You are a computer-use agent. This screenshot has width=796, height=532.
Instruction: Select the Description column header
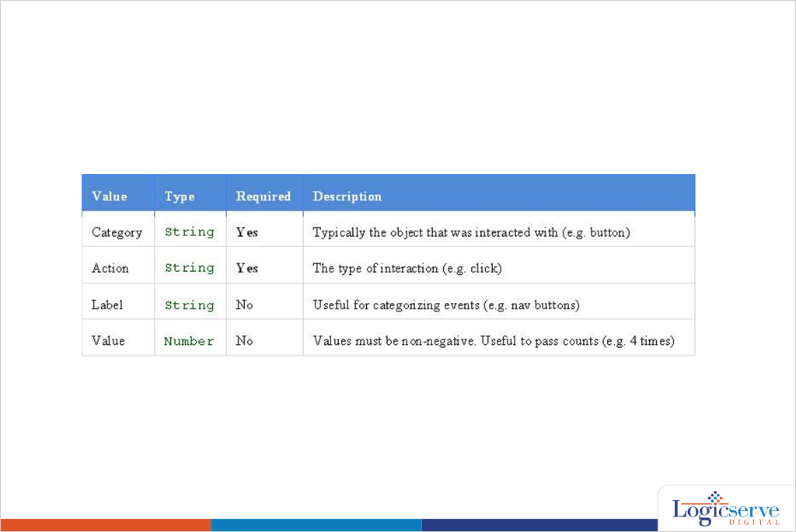(347, 196)
